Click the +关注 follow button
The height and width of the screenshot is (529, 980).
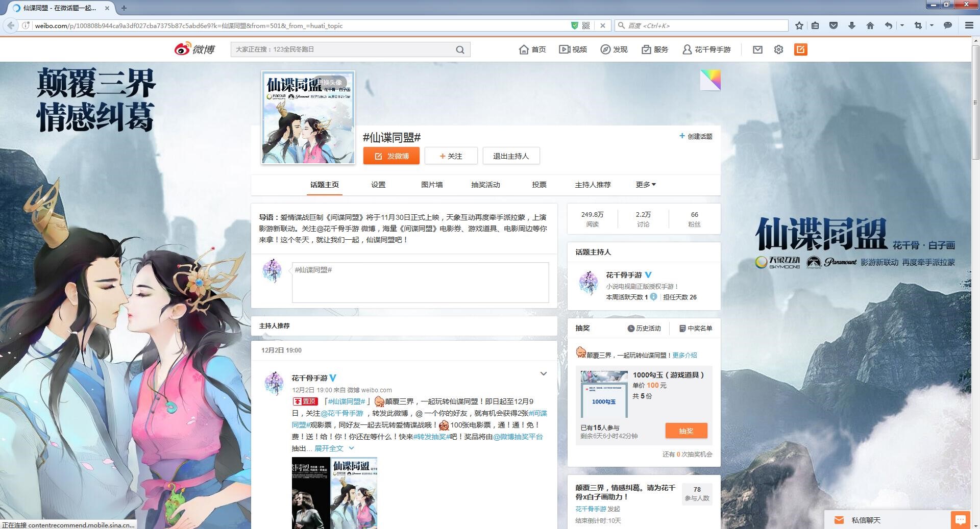point(451,156)
